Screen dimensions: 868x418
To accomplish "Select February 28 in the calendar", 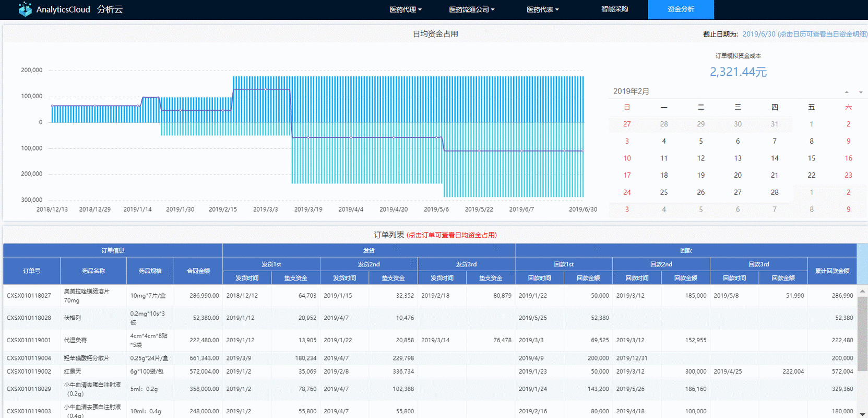I will [775, 192].
